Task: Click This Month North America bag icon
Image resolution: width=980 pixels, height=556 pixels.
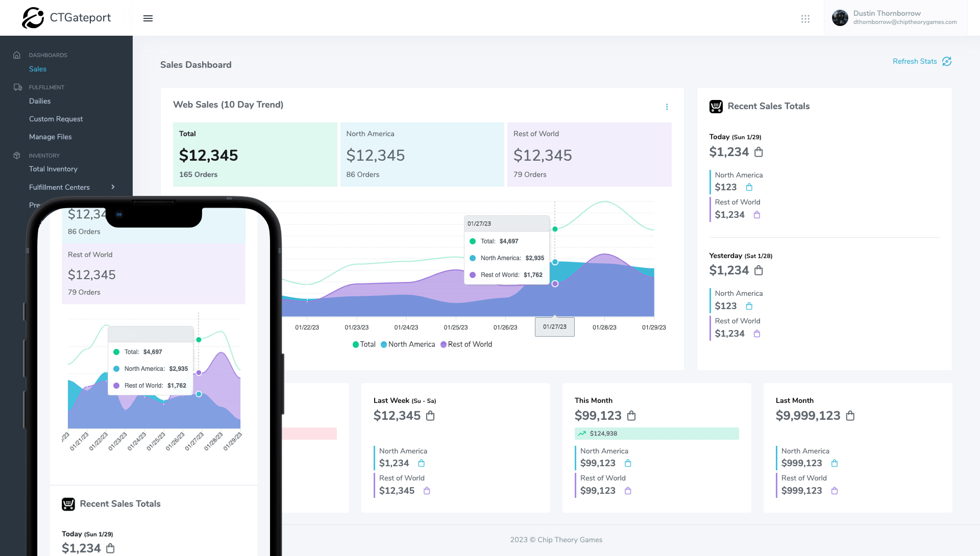Action: coord(628,463)
